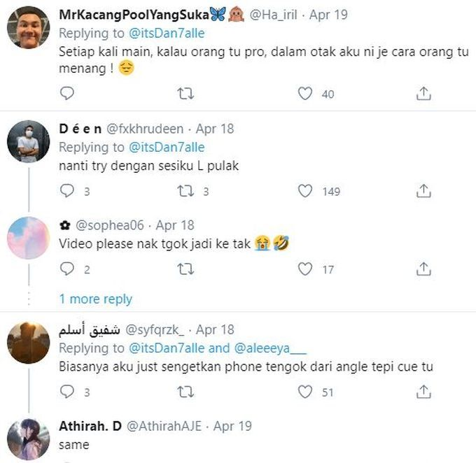
Task: Expand the '1 more reply' thread
Action: (x=95, y=299)
